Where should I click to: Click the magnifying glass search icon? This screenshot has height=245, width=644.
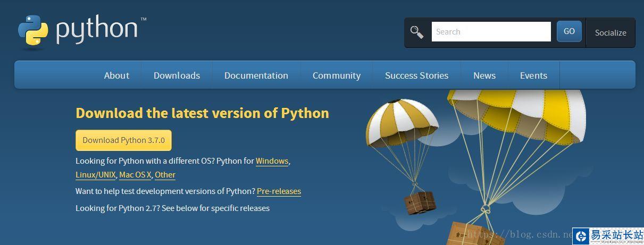coord(417,32)
